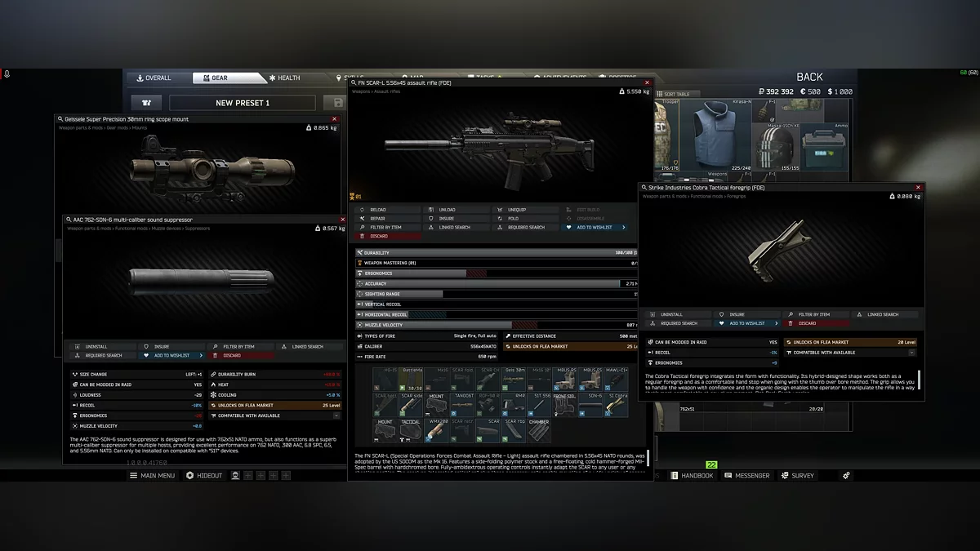980x551 pixels.
Task: Expand Compatible With Available in suppressor window
Action: pos(336,415)
